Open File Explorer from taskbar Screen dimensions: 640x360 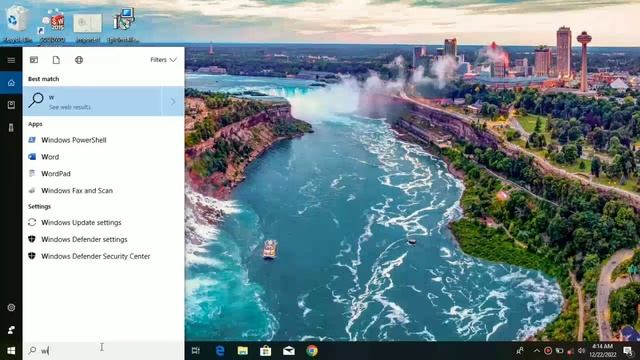[x=243, y=351]
